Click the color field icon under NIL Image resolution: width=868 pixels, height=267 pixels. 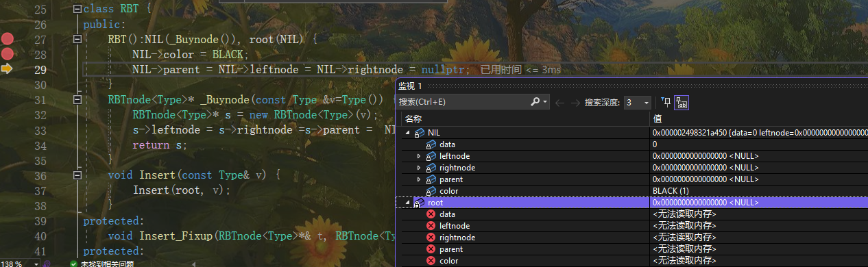click(431, 191)
